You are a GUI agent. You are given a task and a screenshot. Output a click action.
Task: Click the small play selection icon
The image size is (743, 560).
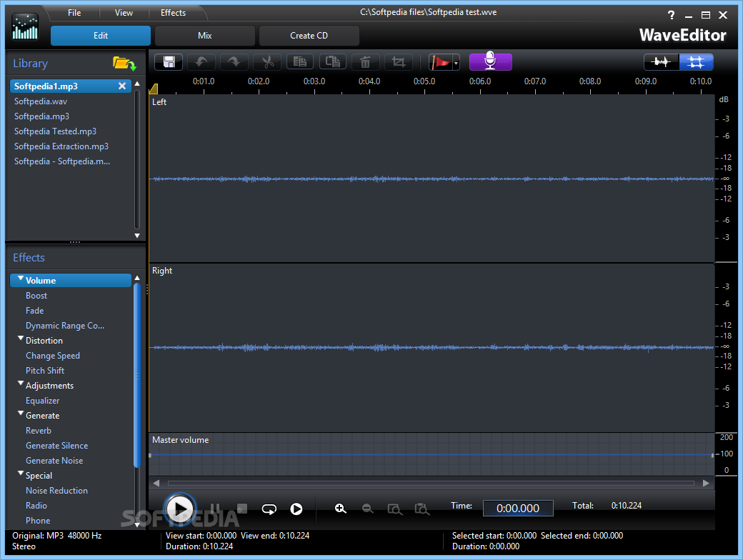click(x=296, y=509)
